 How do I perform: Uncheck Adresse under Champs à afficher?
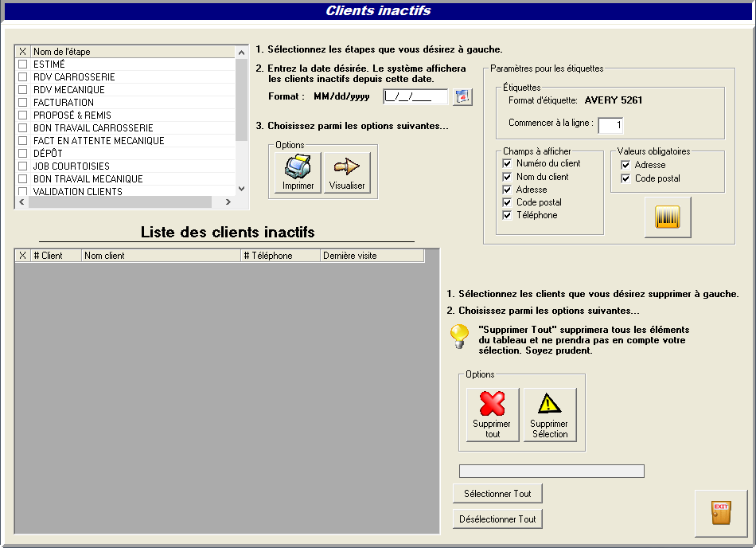[x=507, y=190]
